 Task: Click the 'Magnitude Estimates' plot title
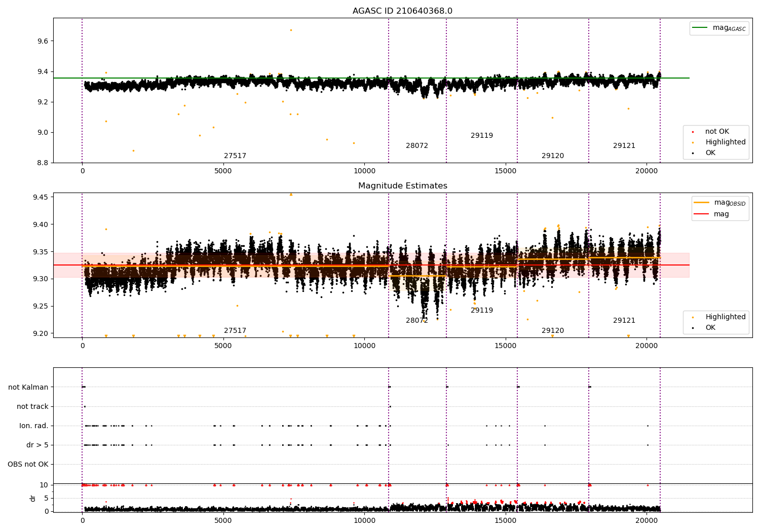point(402,186)
